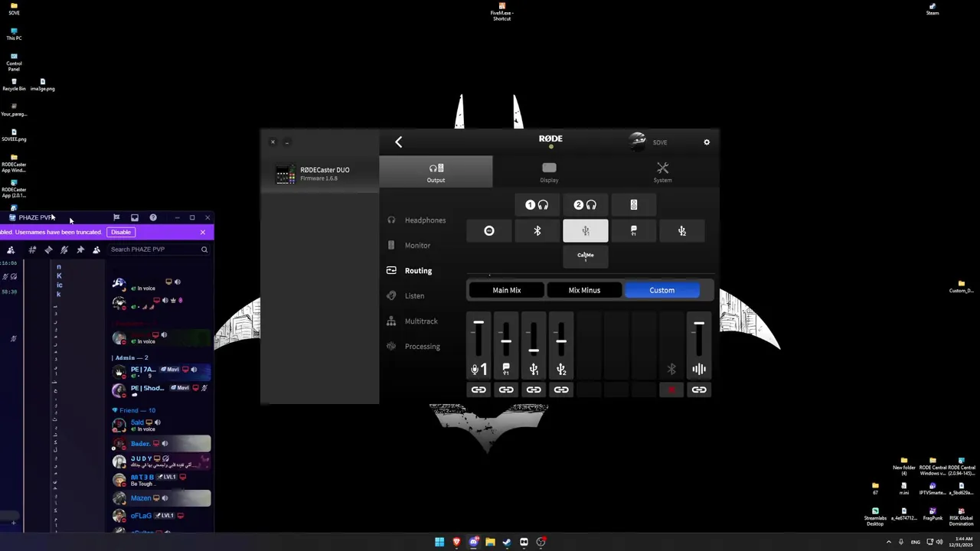Screen dimensions: 980x551
Task: Open the Monitor section
Action: [409, 246]
